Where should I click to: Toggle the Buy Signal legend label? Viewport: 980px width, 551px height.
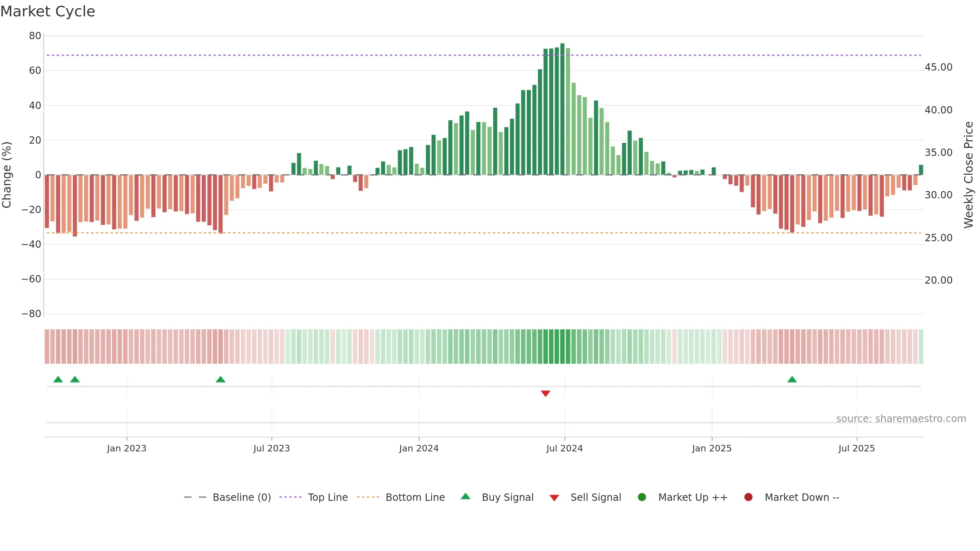coord(508,497)
